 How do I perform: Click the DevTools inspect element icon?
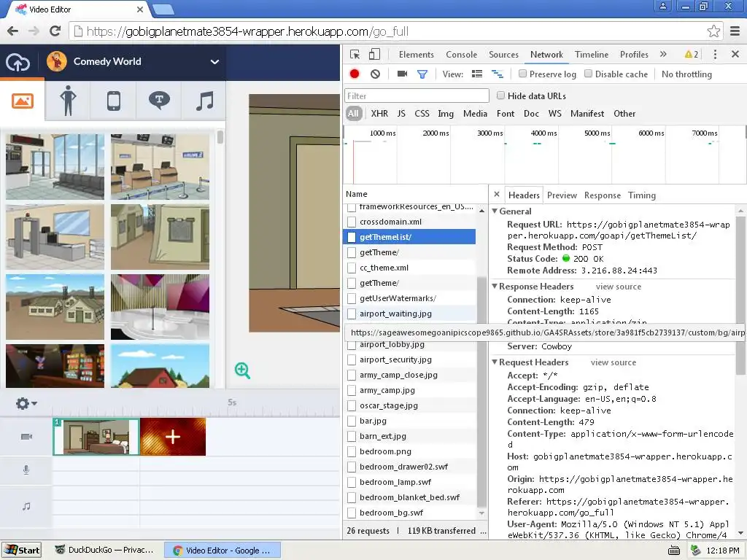point(355,54)
